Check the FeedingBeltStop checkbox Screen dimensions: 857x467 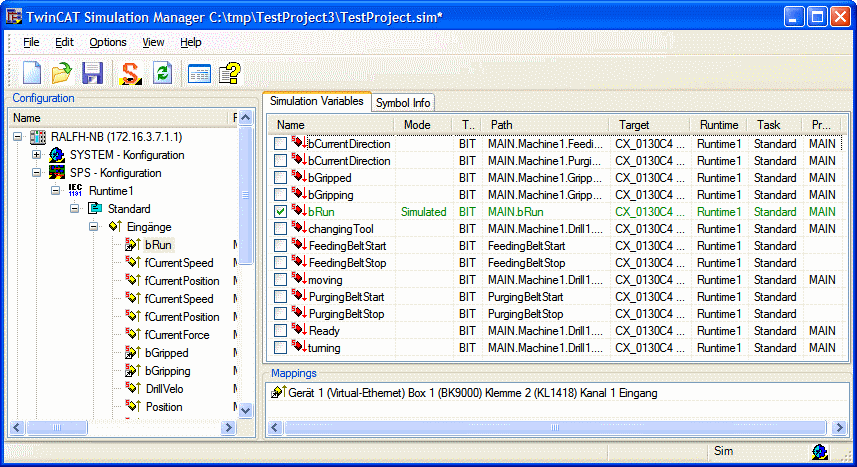point(280,262)
